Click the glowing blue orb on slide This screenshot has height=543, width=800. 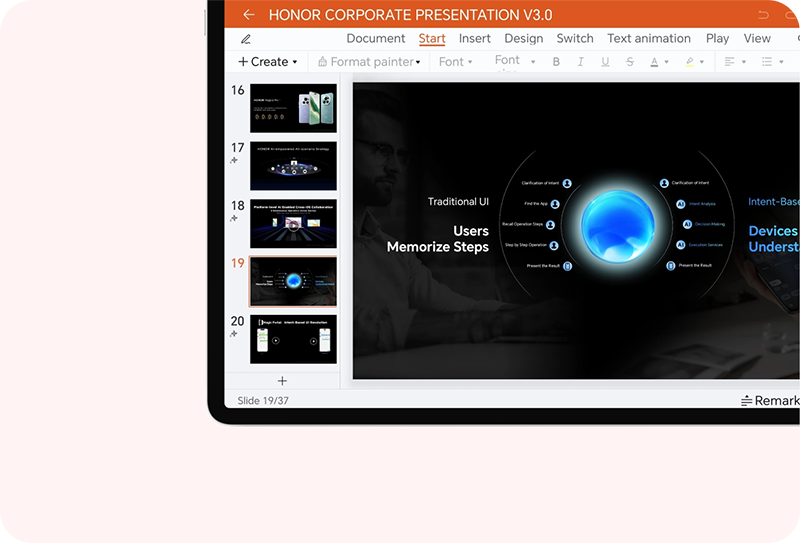(x=617, y=227)
